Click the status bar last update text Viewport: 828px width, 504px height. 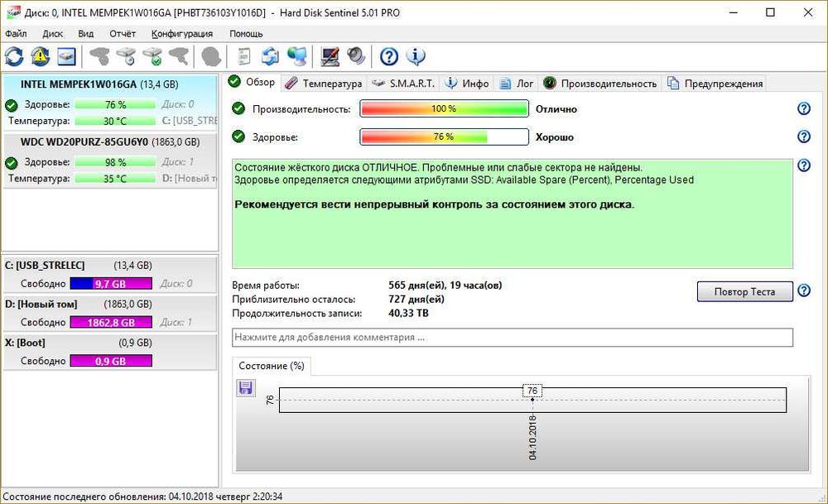[x=142, y=497]
